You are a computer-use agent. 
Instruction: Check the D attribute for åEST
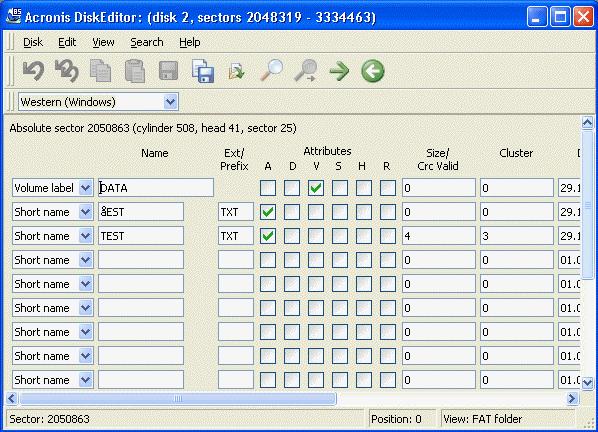pyautogui.click(x=292, y=212)
